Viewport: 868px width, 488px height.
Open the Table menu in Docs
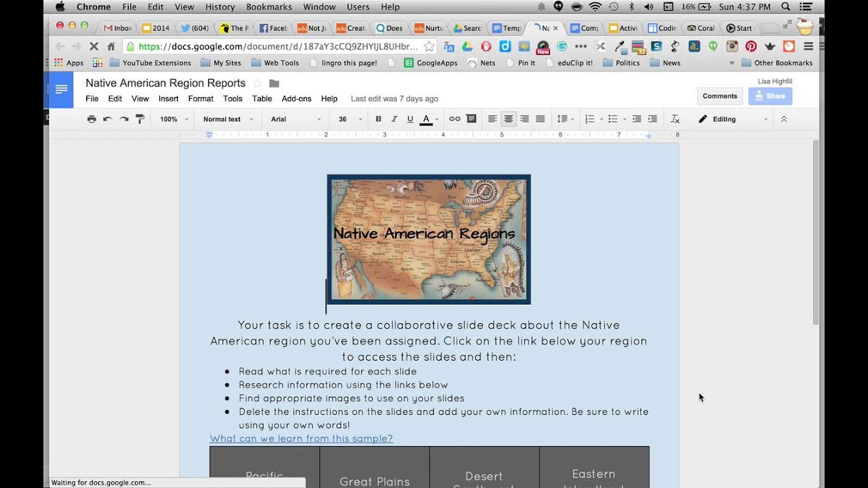click(262, 98)
